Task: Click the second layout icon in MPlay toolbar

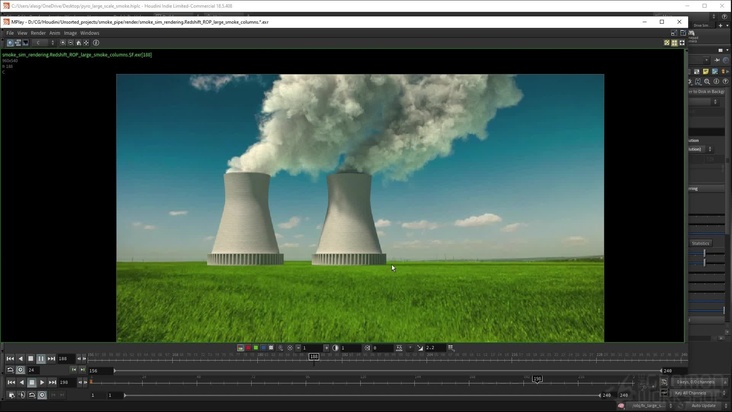Action: (18, 43)
